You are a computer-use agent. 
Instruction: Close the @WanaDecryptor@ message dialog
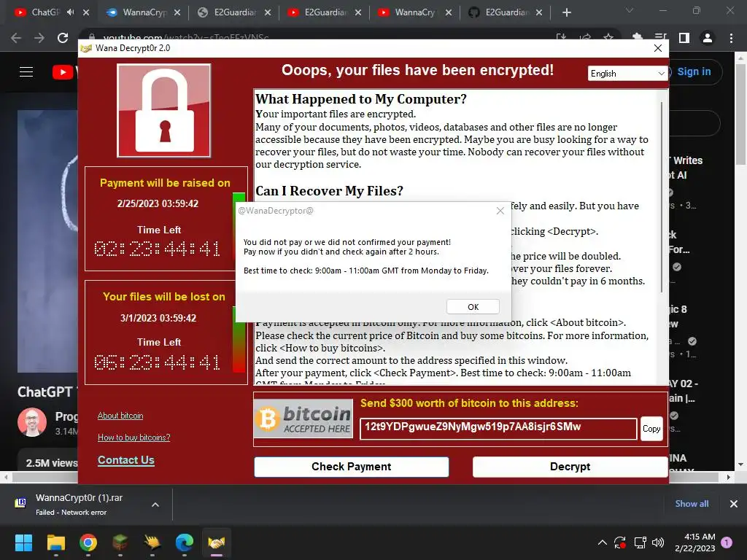coord(500,211)
